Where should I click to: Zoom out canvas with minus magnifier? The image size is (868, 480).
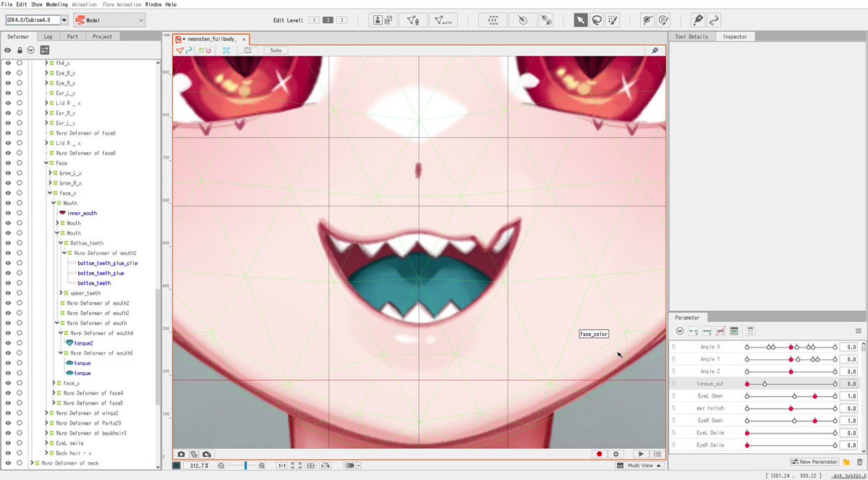pyautogui.click(x=221, y=466)
